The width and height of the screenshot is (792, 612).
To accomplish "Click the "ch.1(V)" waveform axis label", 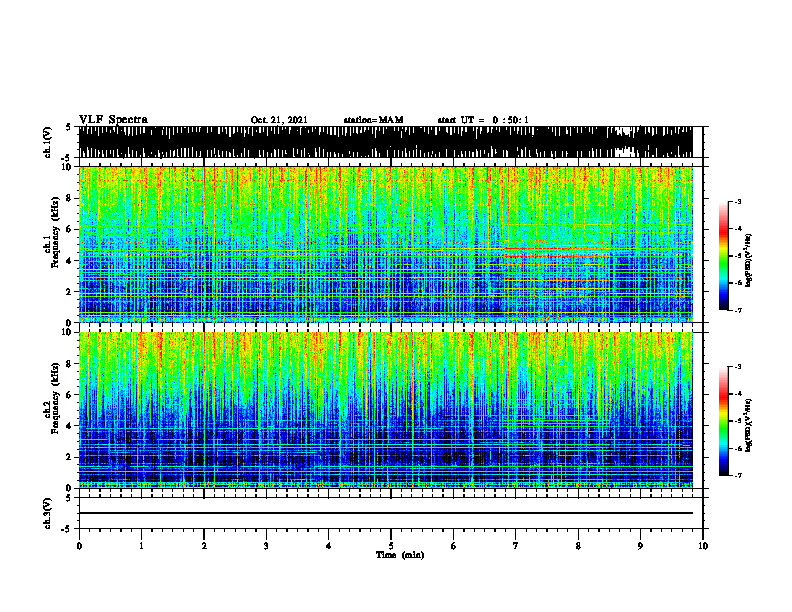I will [x=48, y=142].
